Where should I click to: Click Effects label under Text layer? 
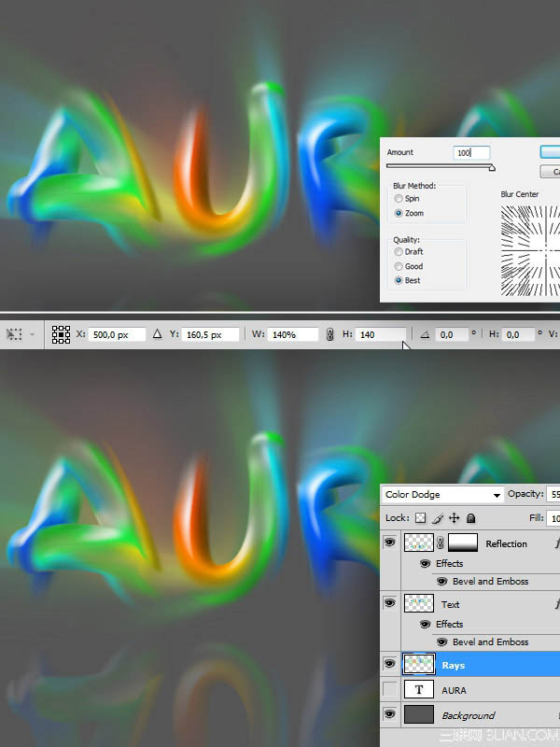tap(449, 624)
